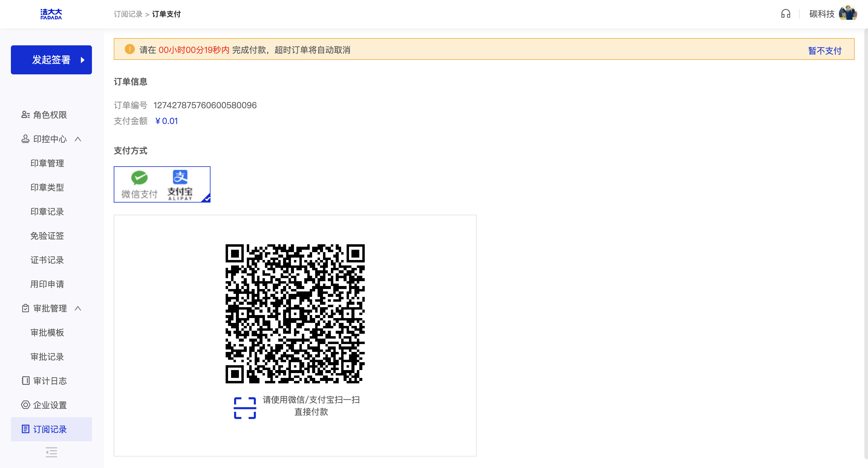
Task: Click the payment QR code image
Action: (295, 313)
